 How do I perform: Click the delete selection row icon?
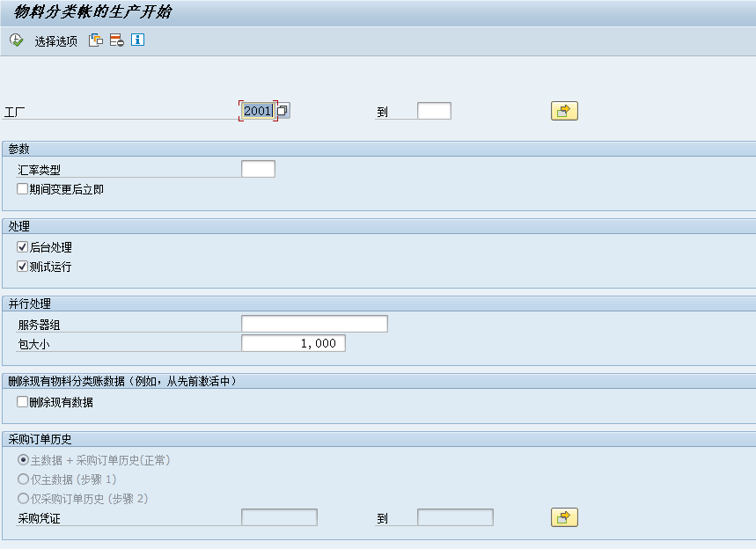117,40
